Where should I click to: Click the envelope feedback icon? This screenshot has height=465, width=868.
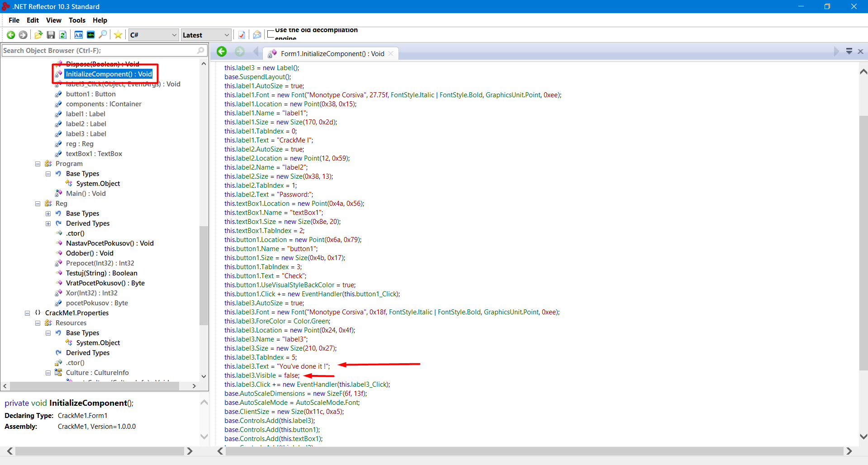click(257, 35)
